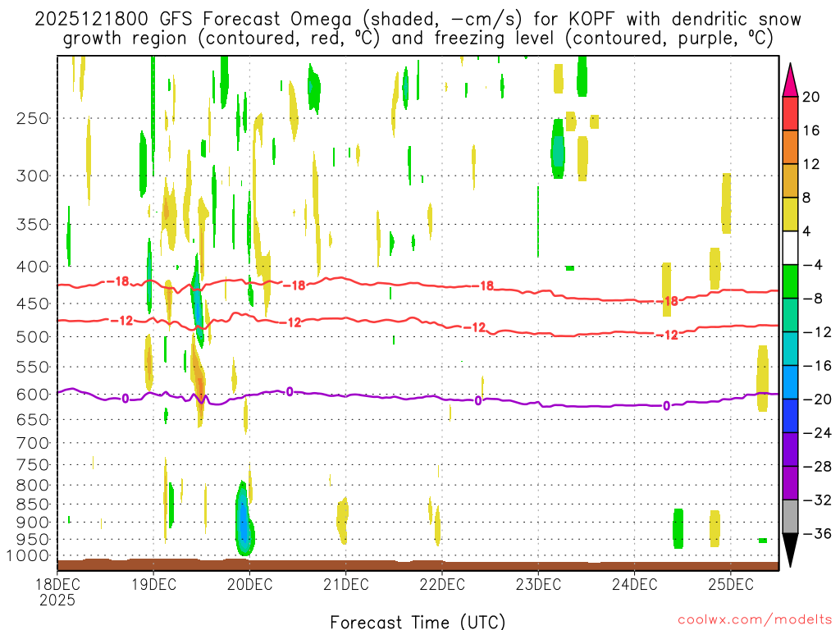
Task: Click the 500 pressure level label
Action: [33, 337]
